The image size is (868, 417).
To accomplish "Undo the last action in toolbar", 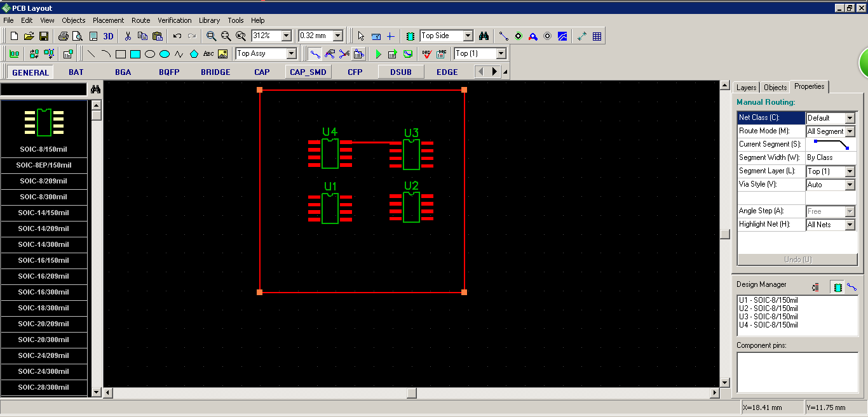I will (x=177, y=36).
